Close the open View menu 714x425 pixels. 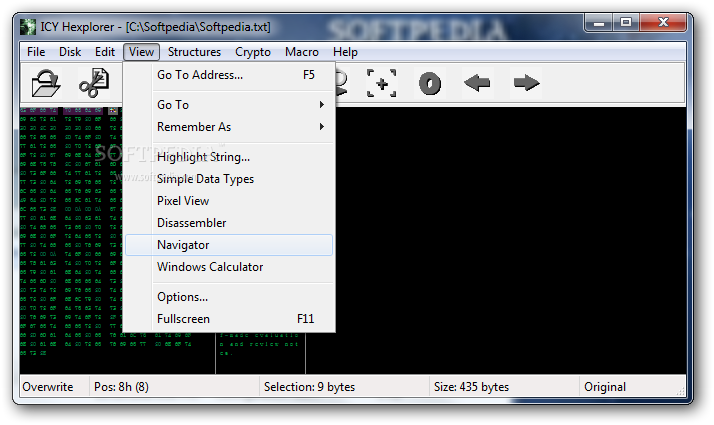pyautogui.click(x=141, y=52)
